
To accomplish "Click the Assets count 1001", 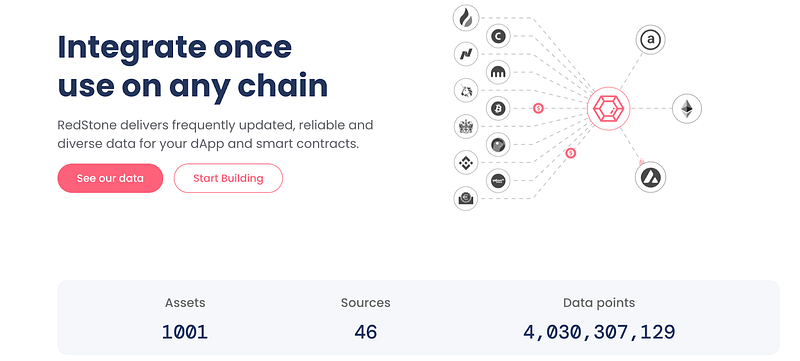I will 185,332.
